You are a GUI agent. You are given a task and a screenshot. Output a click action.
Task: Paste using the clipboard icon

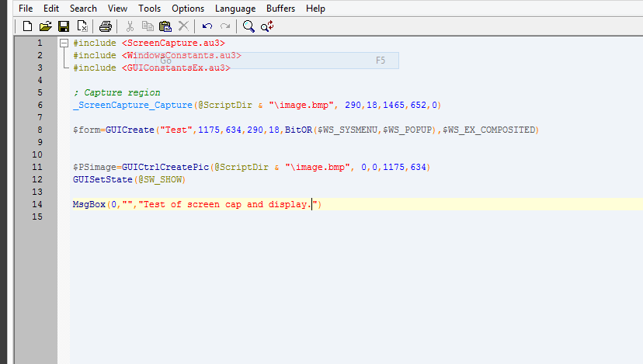[165, 26]
